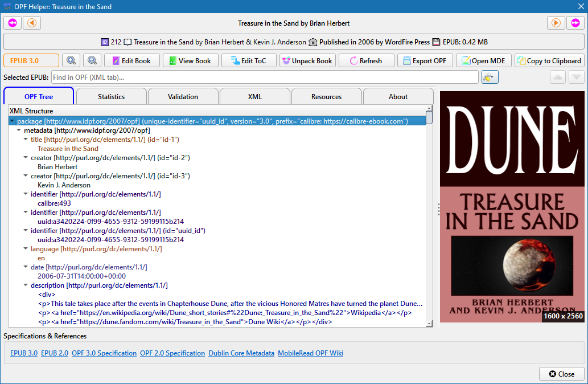The width and height of the screenshot is (588, 384).
Task: Open the OPF 3.0 Specification link
Action: click(x=104, y=353)
